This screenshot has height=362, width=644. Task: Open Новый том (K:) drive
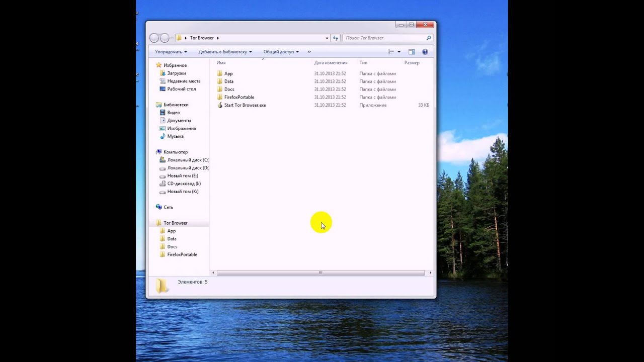coord(183,192)
